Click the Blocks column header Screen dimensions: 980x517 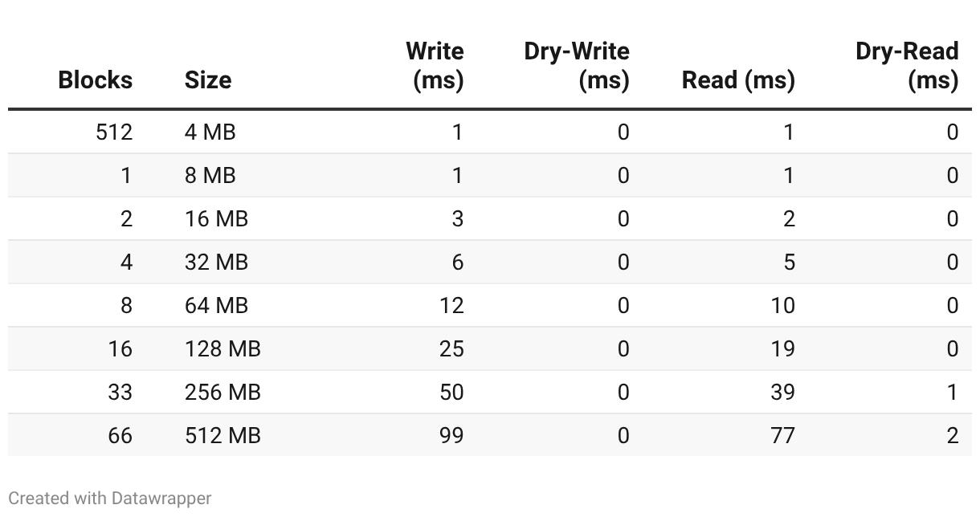(x=96, y=79)
